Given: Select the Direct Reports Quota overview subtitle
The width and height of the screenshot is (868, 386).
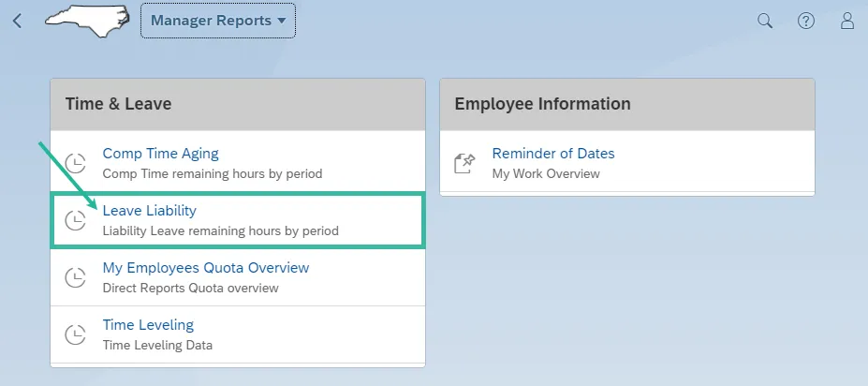Looking at the screenshot, I should (190, 288).
